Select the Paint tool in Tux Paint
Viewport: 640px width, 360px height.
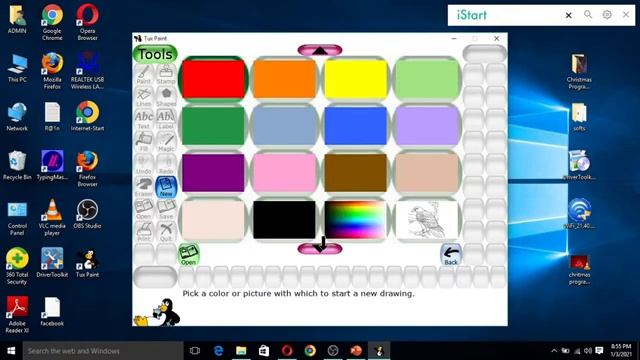point(144,75)
